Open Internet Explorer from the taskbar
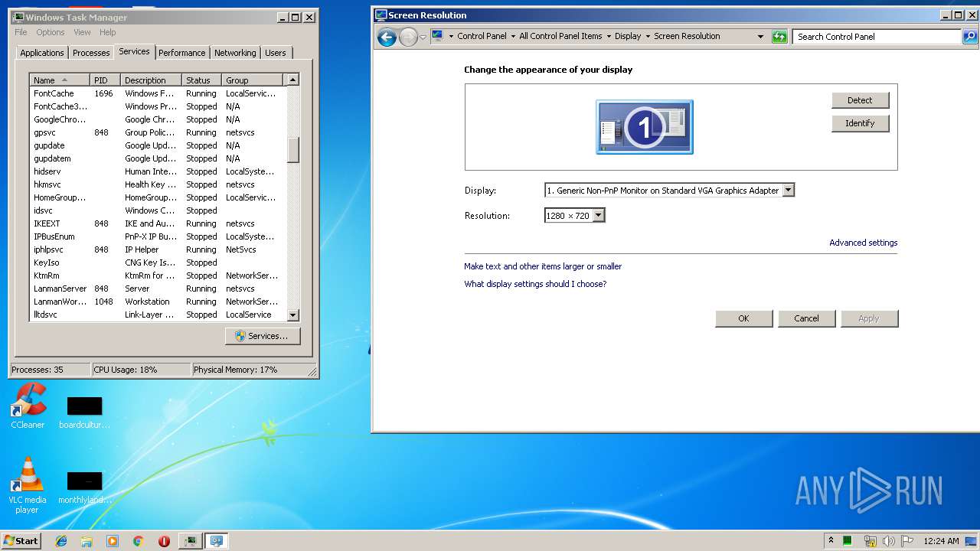The width and height of the screenshot is (980, 551). point(61,541)
